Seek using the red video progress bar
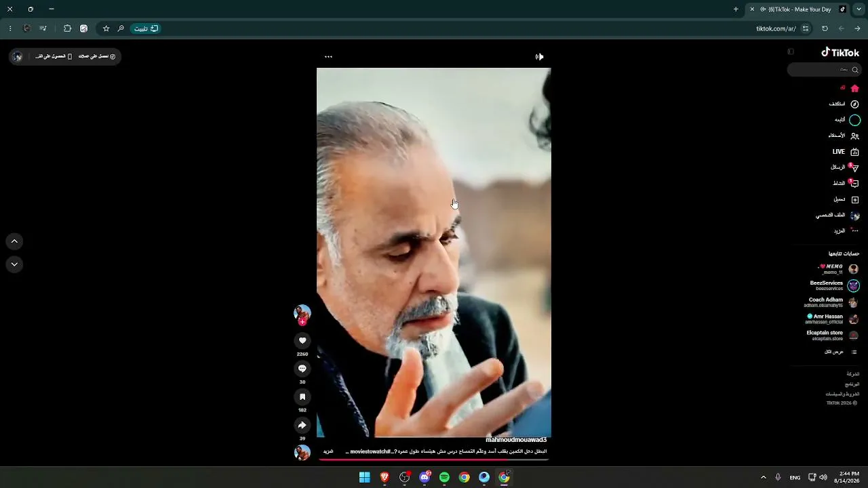The width and height of the screenshot is (868, 488). click(x=434, y=460)
